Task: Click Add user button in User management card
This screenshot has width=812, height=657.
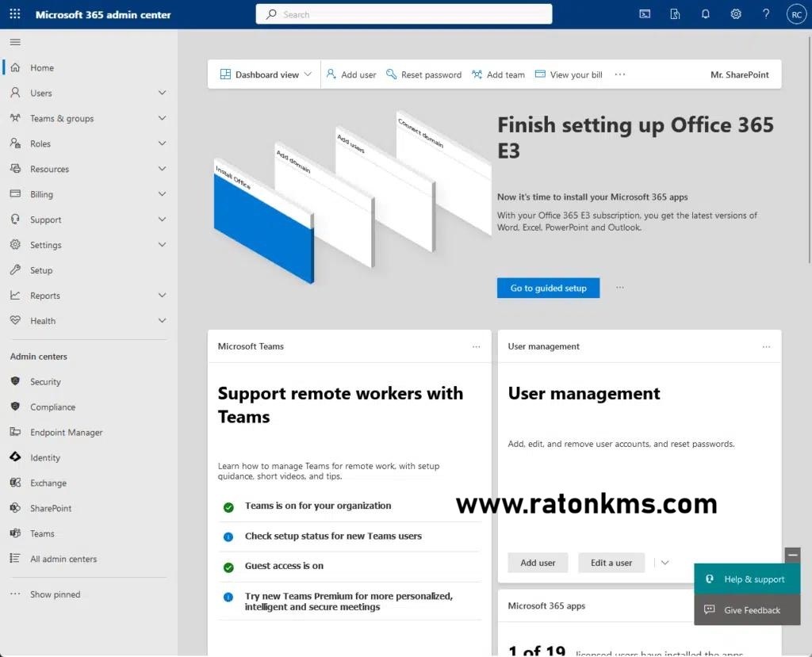Action: (538, 563)
